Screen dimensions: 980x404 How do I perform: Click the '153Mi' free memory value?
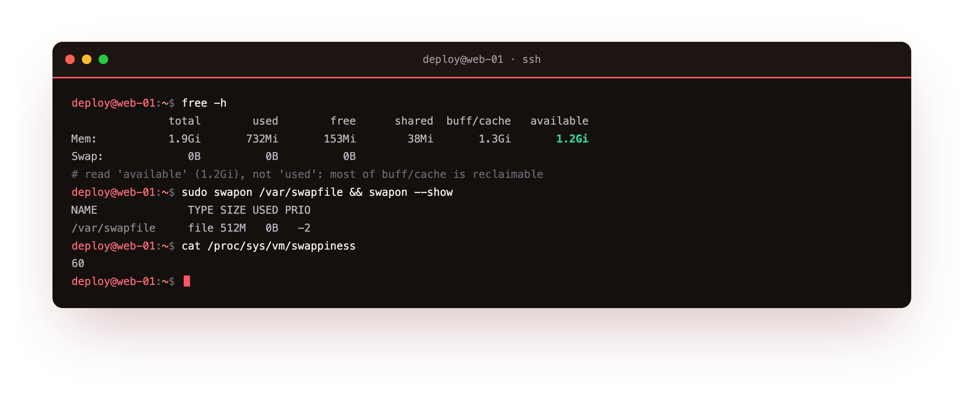[340, 139]
